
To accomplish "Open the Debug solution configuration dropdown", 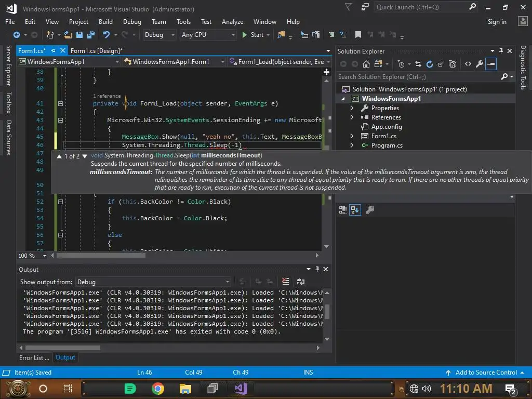I will coord(159,35).
